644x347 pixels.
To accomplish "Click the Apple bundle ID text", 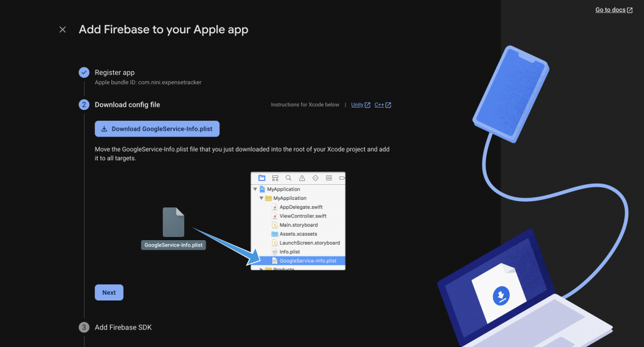I will tap(148, 82).
